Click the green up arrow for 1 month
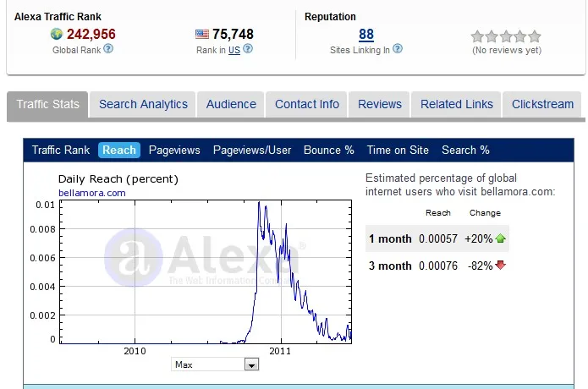Viewport: 588px width, 389px height. tap(501, 238)
